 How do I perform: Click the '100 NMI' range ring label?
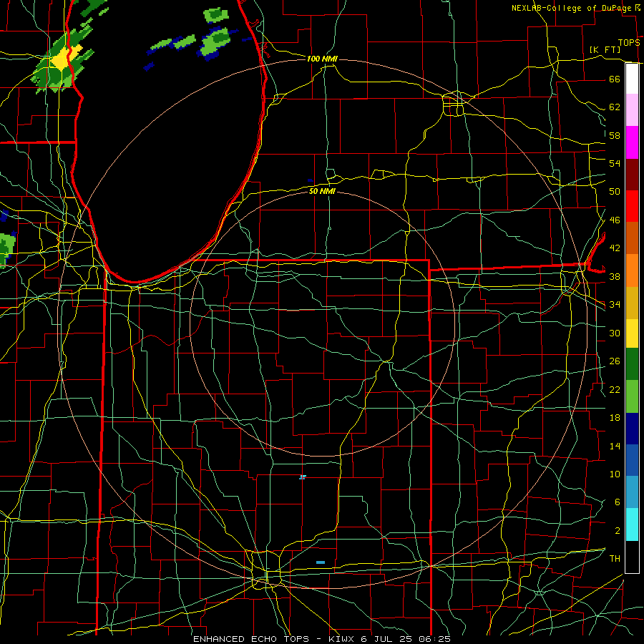(x=322, y=59)
